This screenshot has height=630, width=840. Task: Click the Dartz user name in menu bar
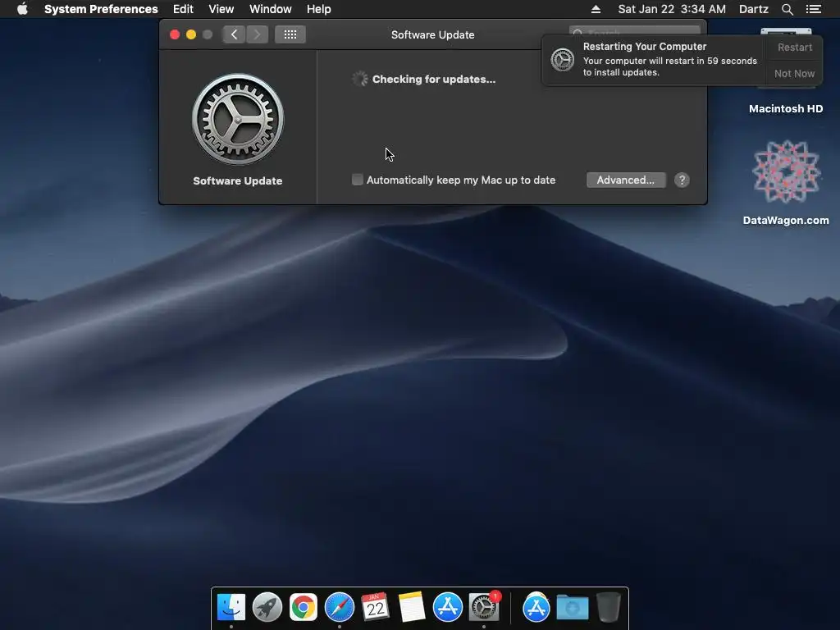753,9
